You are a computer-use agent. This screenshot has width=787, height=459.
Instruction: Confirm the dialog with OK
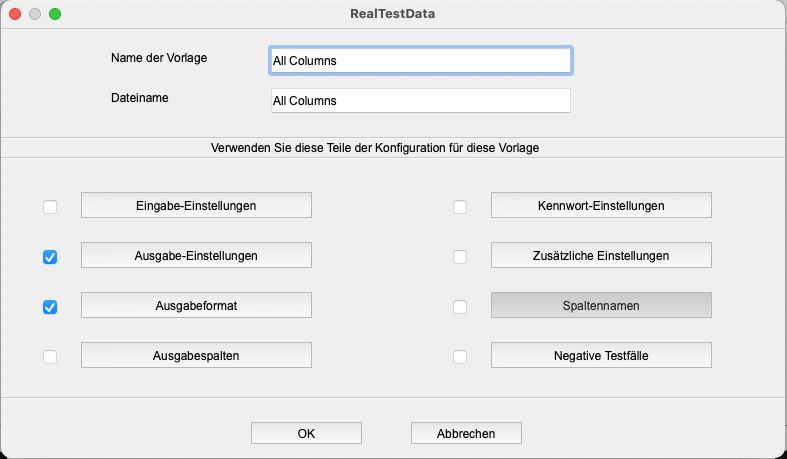(x=306, y=433)
